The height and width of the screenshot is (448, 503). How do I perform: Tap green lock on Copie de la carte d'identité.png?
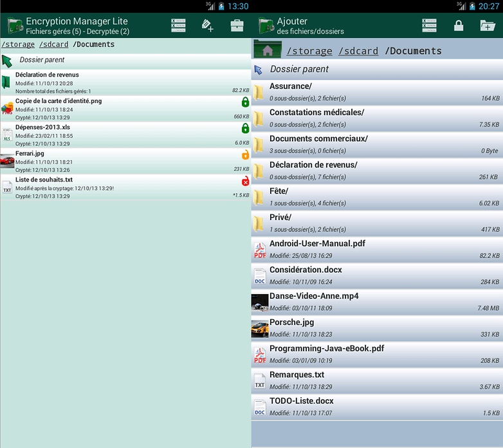246,102
